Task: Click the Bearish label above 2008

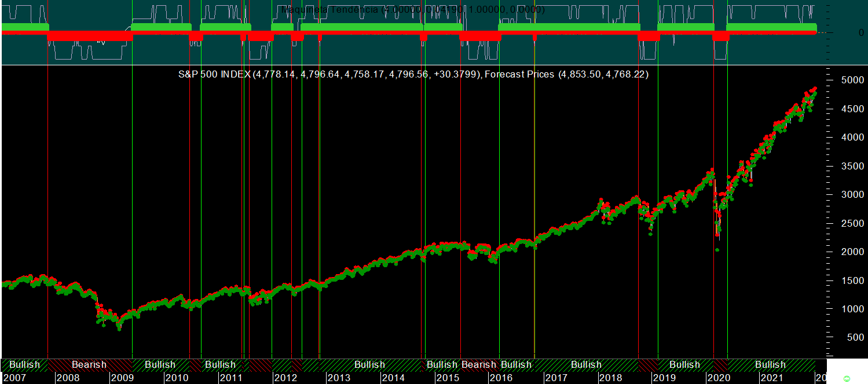Action: pyautogui.click(x=89, y=365)
